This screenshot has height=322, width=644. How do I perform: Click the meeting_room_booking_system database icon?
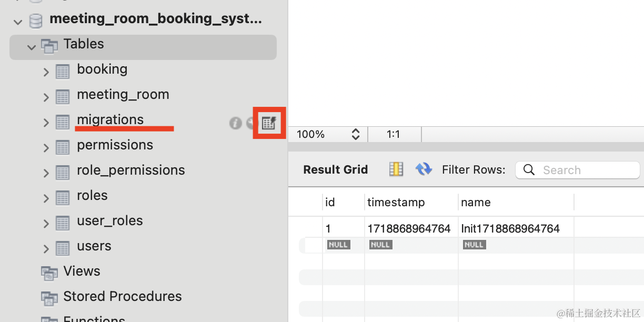click(36, 21)
